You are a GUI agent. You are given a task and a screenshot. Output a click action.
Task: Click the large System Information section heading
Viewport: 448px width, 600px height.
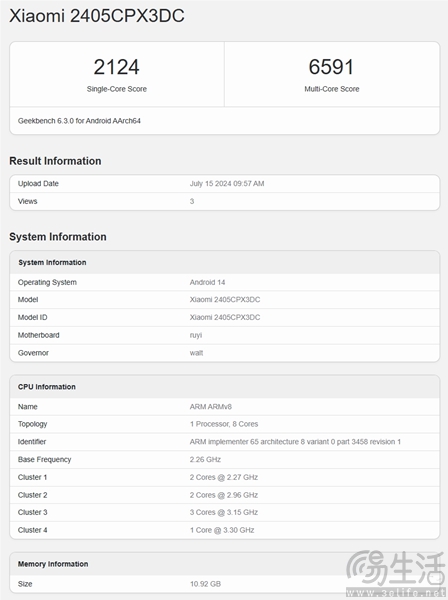click(x=58, y=237)
